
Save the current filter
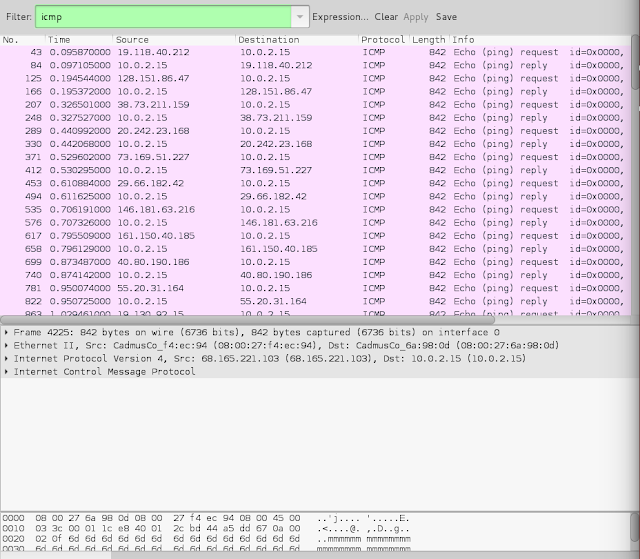coord(446,17)
